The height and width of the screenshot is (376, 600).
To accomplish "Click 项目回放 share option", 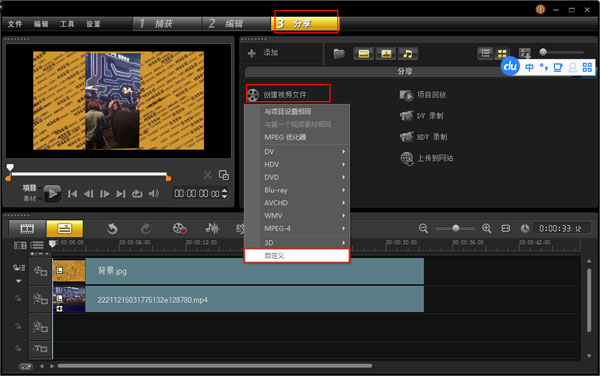I will click(x=423, y=95).
